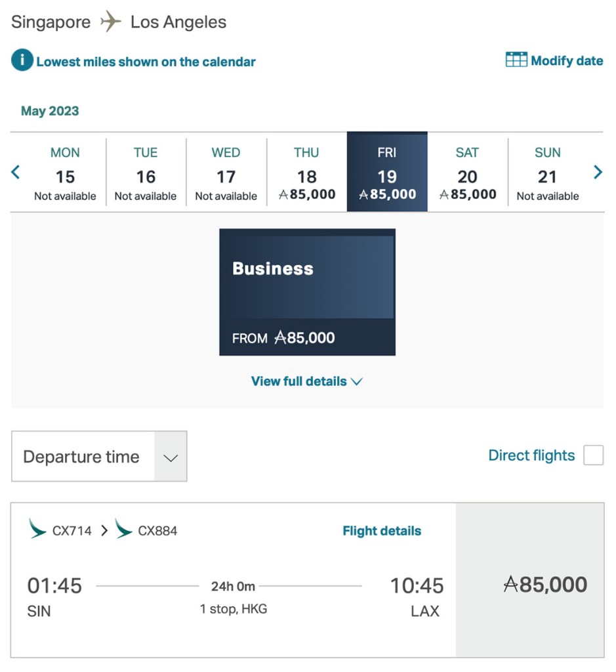Image resolution: width=616 pixels, height=672 pixels.
Task: Expand View full details section
Action: coord(306,381)
